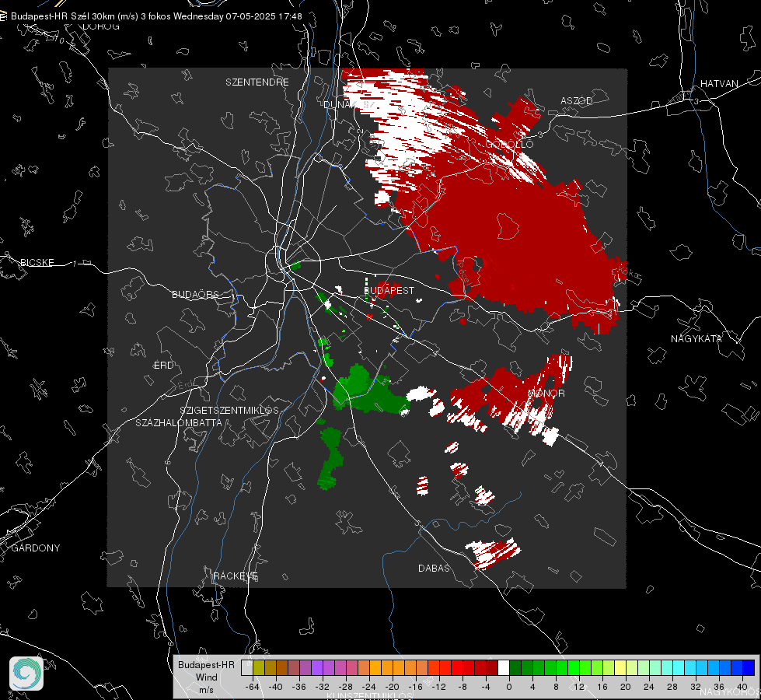Click the 28 legend tick value

(672, 687)
